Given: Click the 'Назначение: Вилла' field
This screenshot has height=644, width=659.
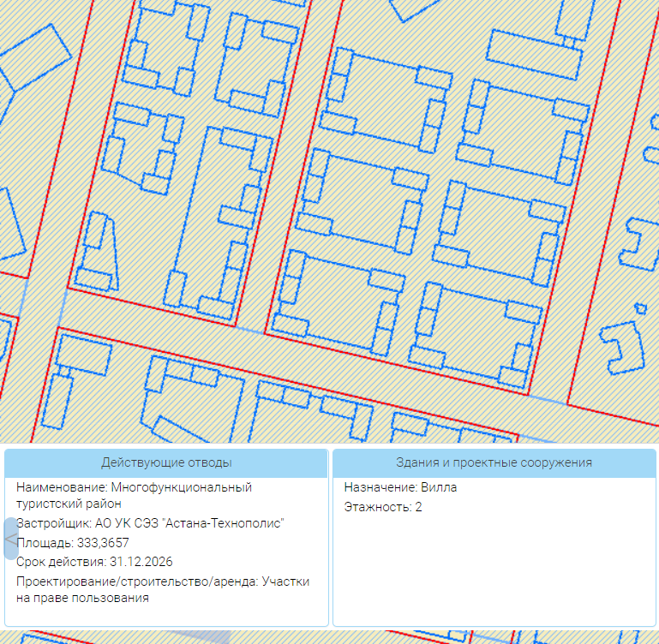Looking at the screenshot, I should pos(400,487).
